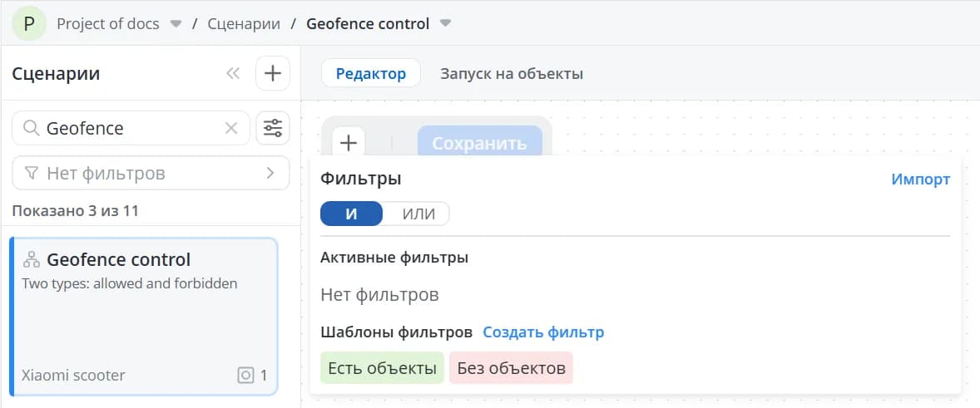Select the И filter logic toggle
Viewport: 980px width, 408px height.
coord(351,214)
